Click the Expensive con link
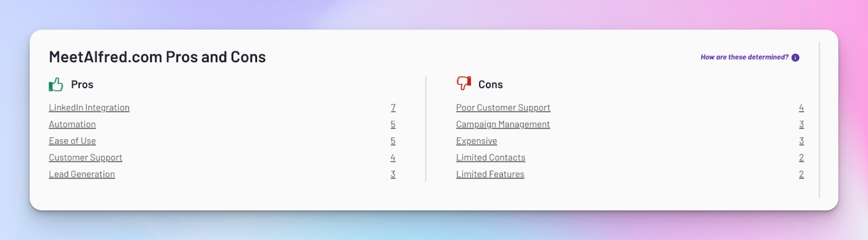The height and width of the screenshot is (240, 868). (x=477, y=141)
